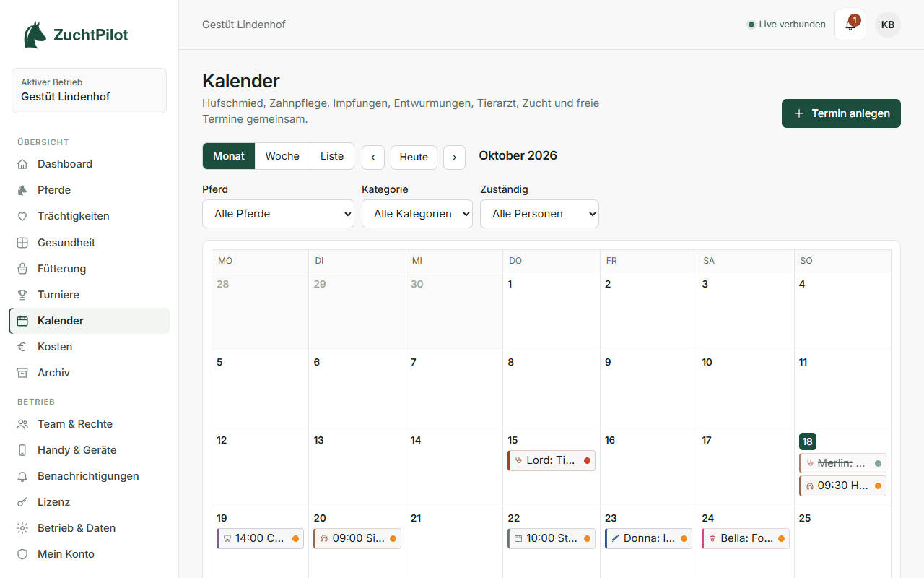Click the Gesundheit icon in sidebar
The image size is (924, 578).
click(x=22, y=243)
